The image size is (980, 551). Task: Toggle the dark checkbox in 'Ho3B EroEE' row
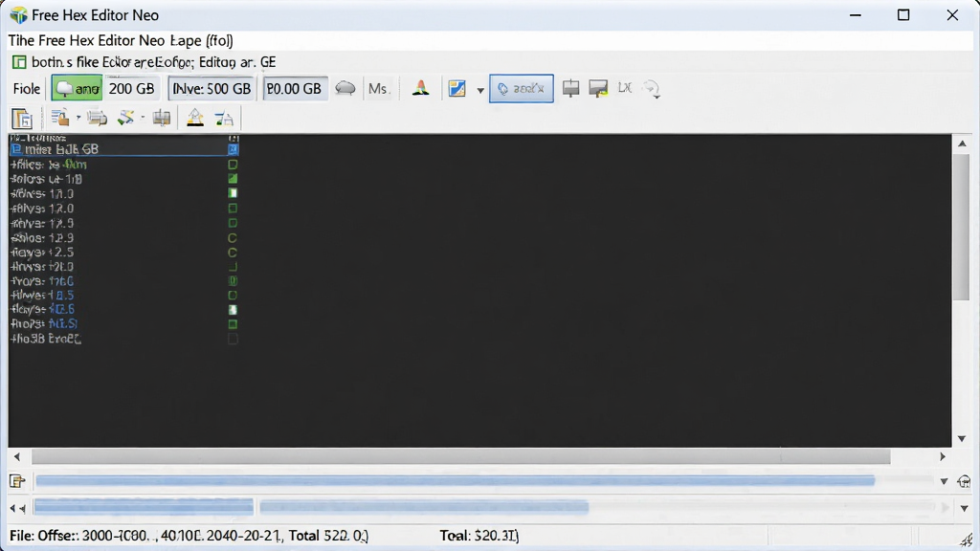click(233, 339)
